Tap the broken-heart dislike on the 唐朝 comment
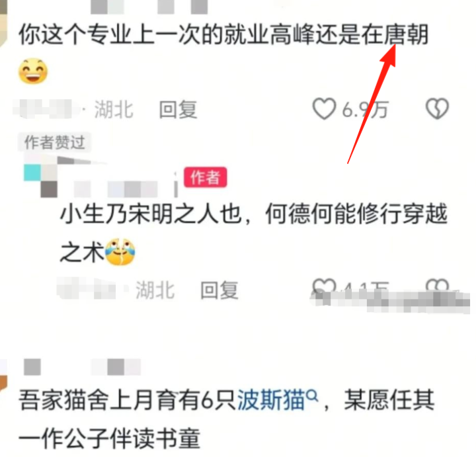Screen dimensions: 476x457 437,108
